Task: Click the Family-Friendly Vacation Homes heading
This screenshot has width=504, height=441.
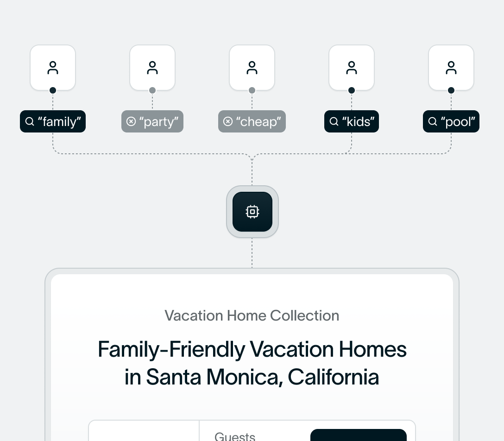Action: [252, 363]
